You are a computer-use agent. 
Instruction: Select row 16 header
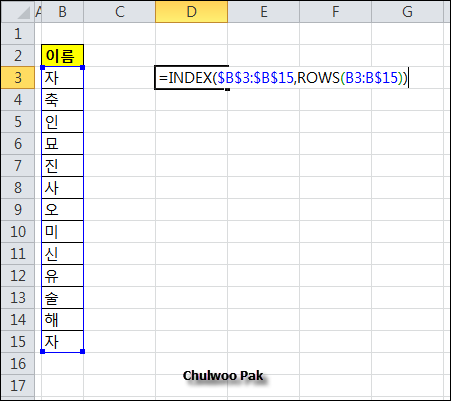tap(18, 364)
